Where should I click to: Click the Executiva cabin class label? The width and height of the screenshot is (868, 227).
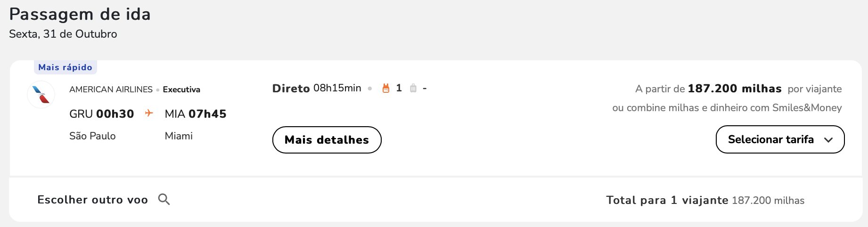(x=181, y=89)
